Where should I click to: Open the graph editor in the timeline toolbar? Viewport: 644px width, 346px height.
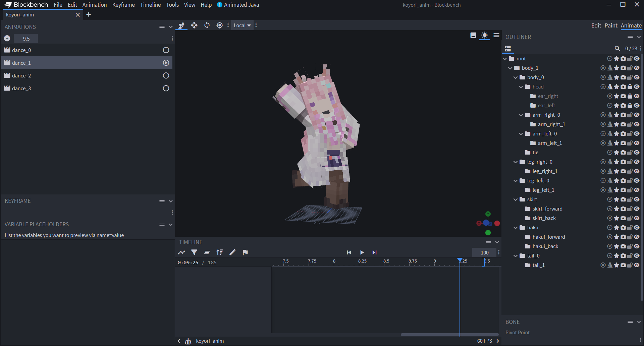point(181,252)
